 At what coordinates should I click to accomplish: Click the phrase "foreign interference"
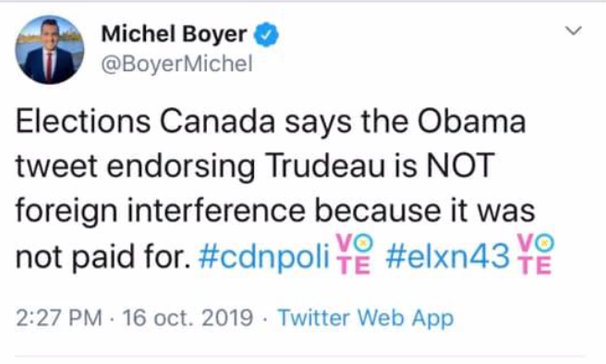161,212
